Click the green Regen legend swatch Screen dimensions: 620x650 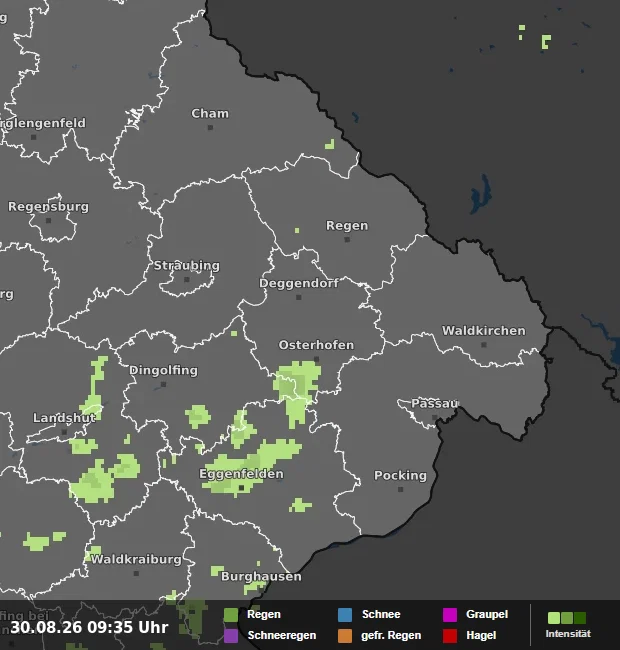tap(231, 615)
